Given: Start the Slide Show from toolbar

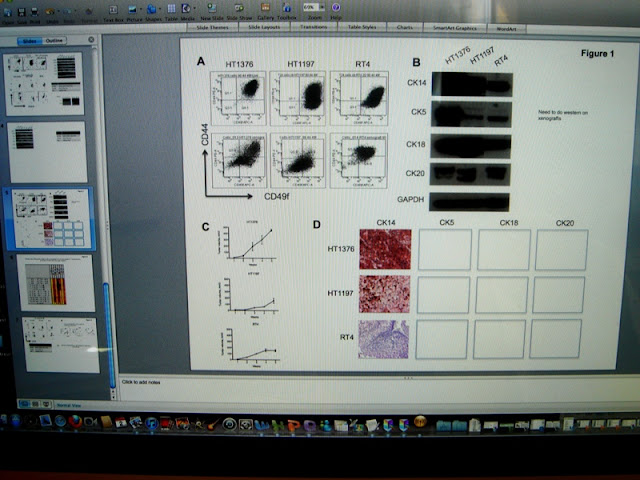Looking at the screenshot, I should coord(239,8).
